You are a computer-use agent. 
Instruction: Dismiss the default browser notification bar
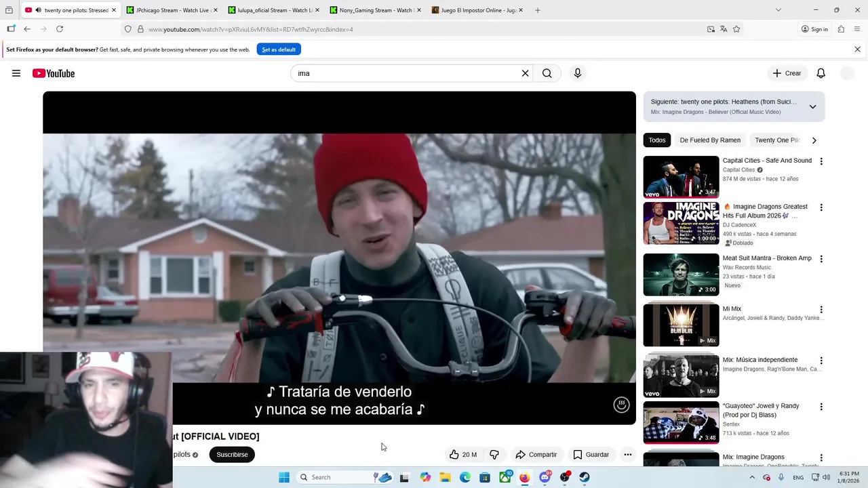click(x=857, y=49)
